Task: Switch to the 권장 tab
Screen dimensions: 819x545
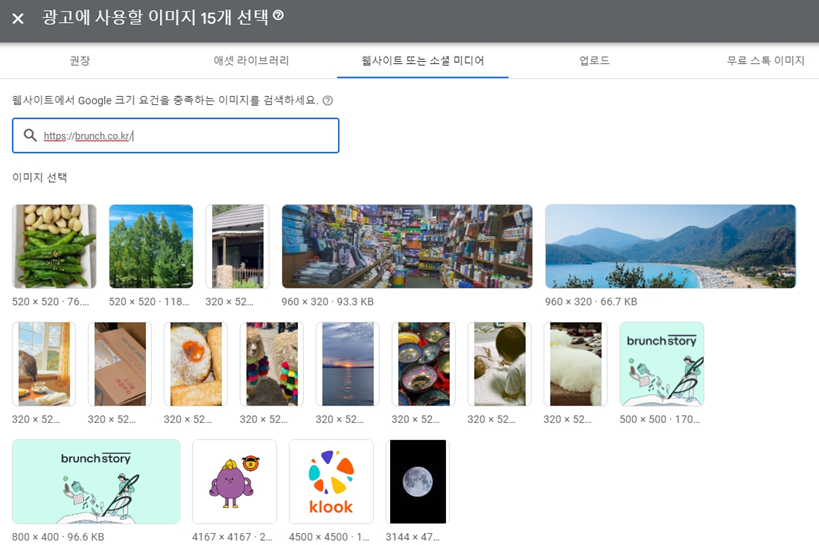Action: point(80,61)
